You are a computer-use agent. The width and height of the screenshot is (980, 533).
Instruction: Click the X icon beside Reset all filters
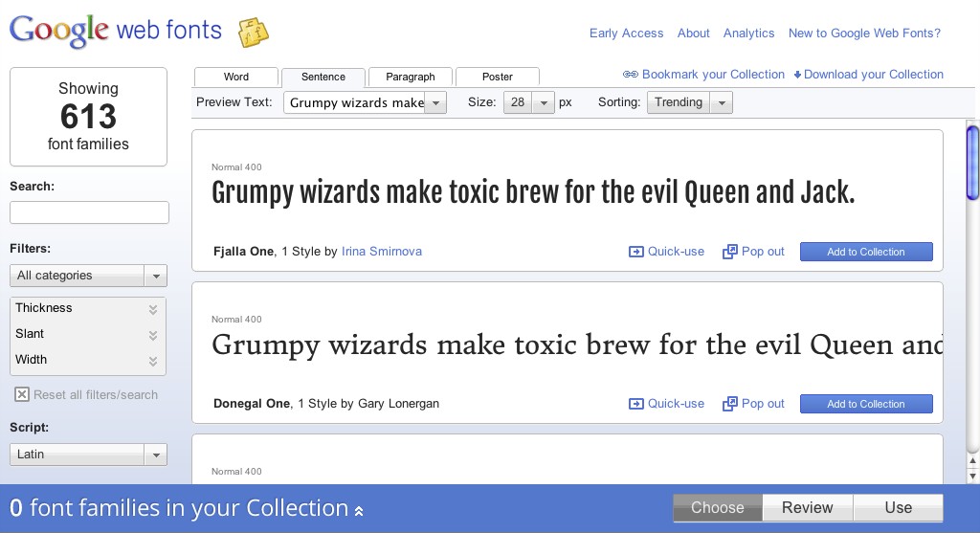click(22, 394)
